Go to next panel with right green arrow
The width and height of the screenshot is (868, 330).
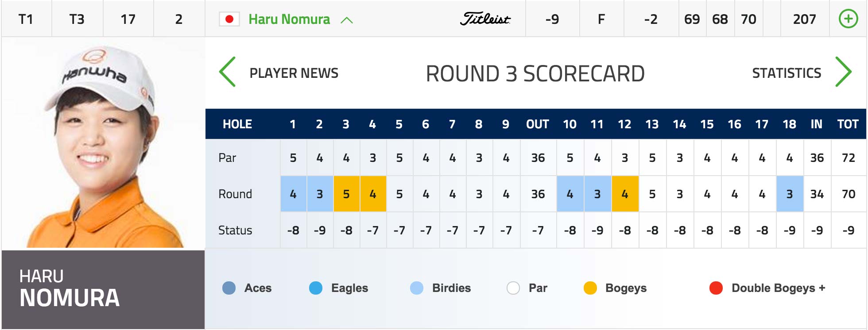click(x=843, y=72)
